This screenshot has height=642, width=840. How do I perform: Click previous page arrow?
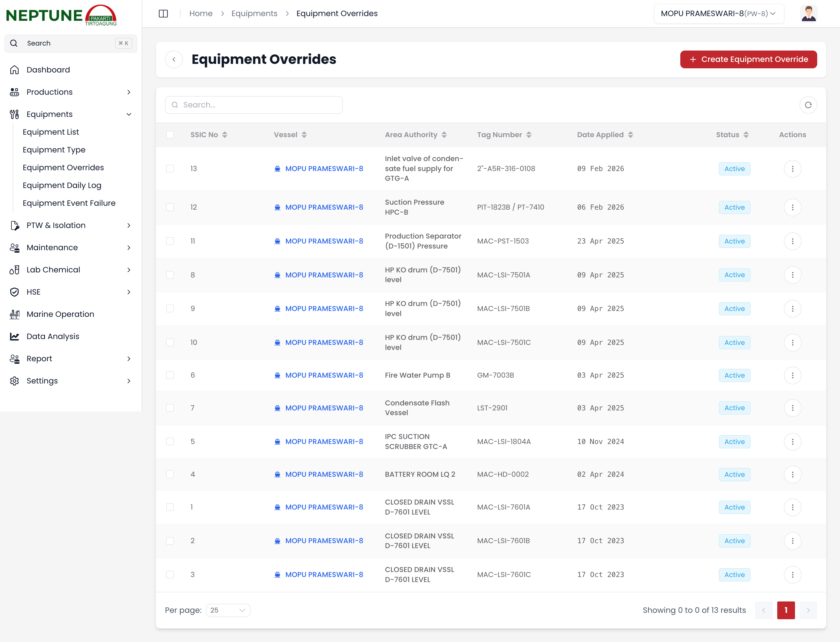tap(764, 610)
